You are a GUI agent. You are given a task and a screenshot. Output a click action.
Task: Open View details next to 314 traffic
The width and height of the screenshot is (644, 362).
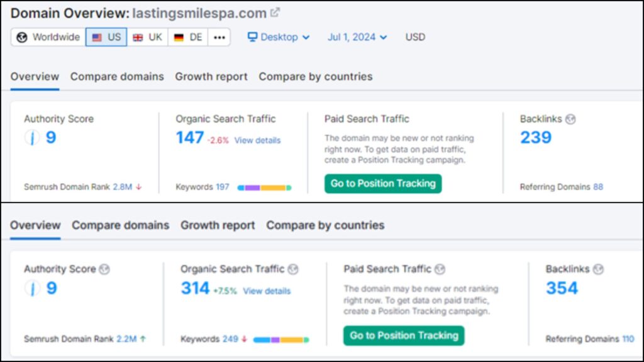tap(267, 291)
